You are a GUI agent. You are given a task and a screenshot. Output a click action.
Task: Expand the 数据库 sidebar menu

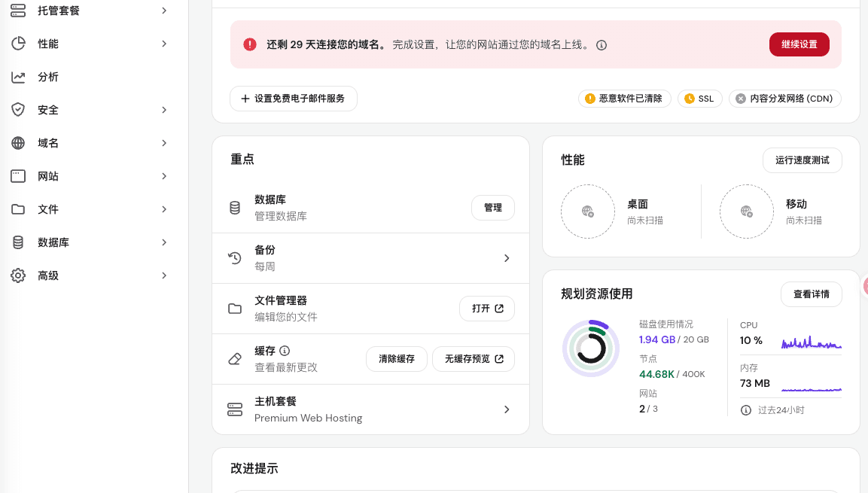[164, 242]
